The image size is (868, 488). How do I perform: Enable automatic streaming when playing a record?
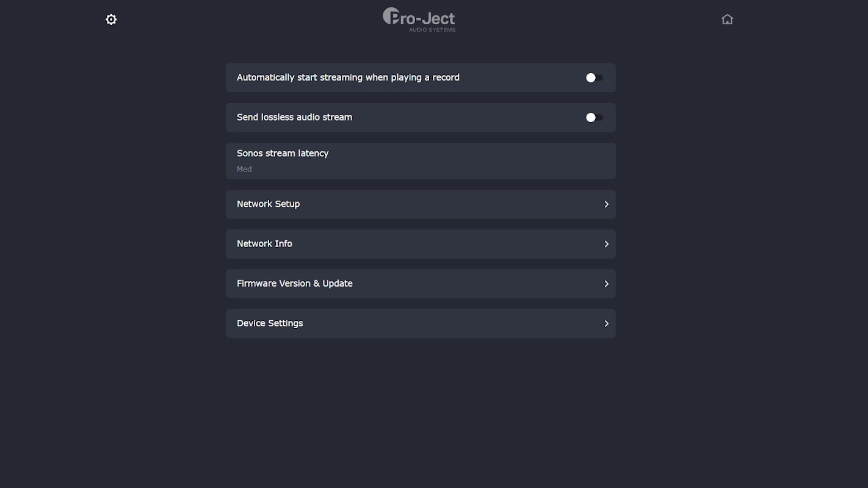click(594, 77)
